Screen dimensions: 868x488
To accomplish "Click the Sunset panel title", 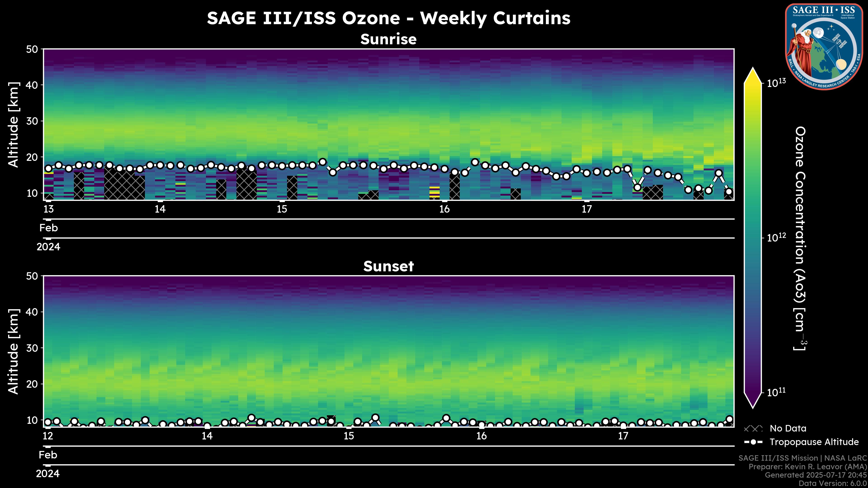I will 389,266.
